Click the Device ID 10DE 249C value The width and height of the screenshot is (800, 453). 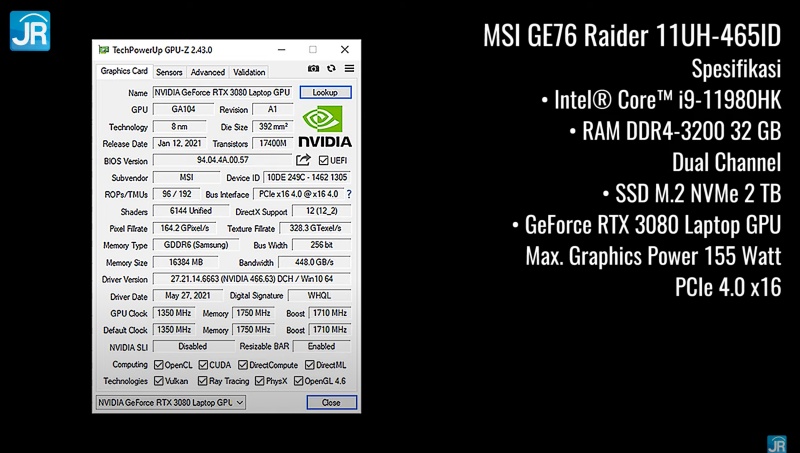(307, 177)
